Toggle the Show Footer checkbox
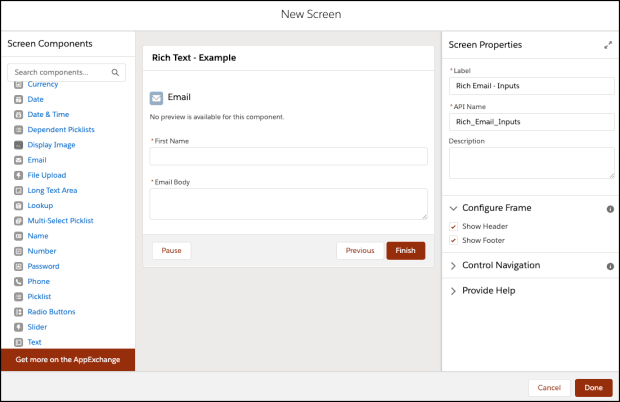 tap(454, 240)
